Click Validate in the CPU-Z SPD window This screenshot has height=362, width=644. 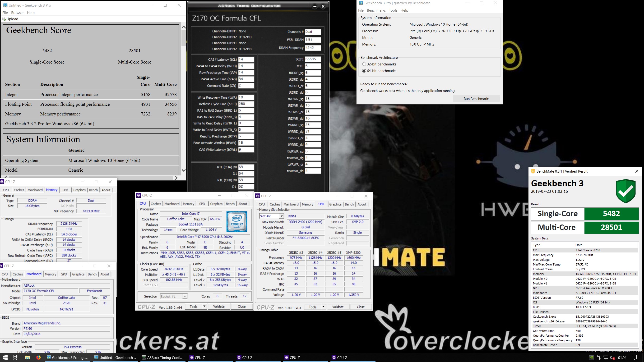[338, 307]
